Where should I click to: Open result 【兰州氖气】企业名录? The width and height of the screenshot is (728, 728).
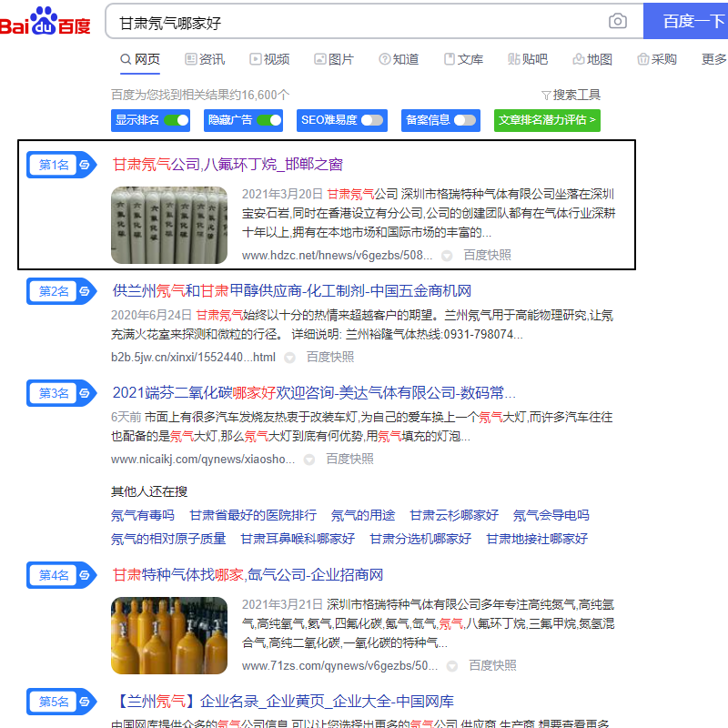click(x=283, y=702)
